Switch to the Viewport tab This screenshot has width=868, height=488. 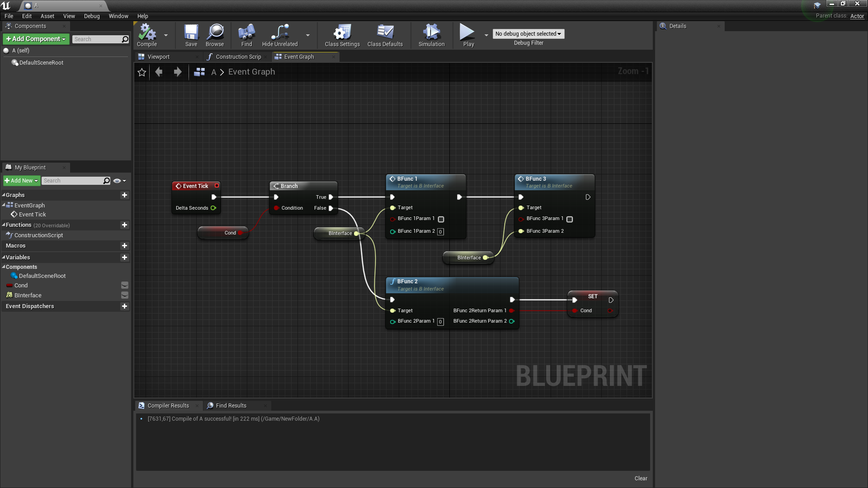point(158,57)
